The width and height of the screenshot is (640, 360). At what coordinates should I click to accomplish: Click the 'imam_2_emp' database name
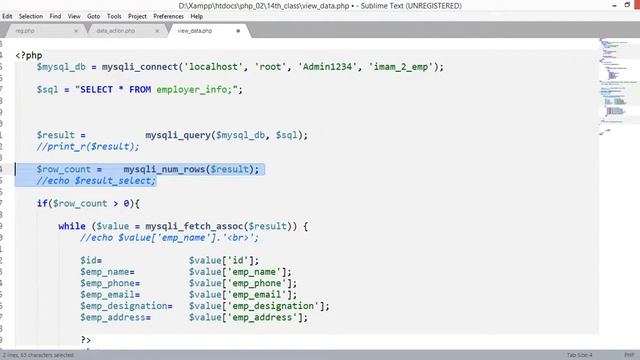click(401, 67)
